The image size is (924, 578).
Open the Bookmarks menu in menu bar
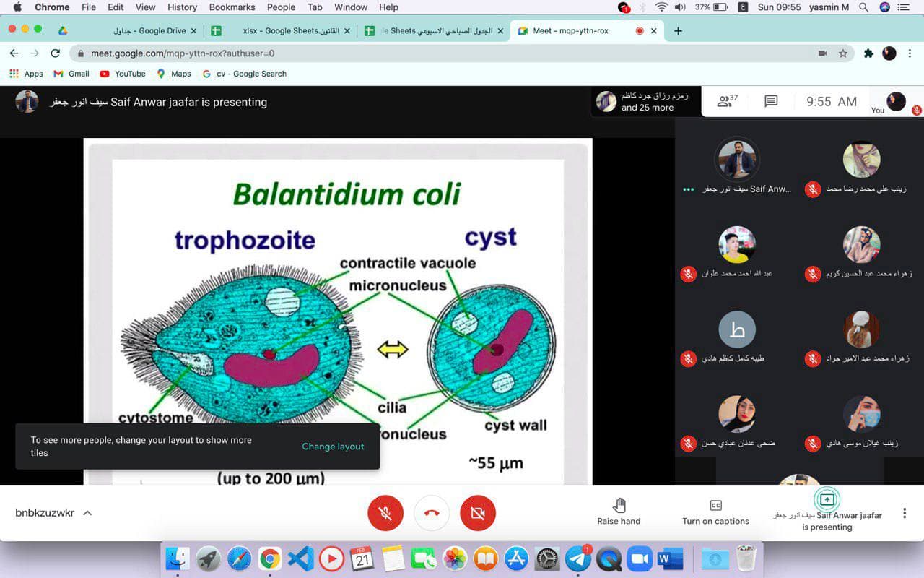tap(232, 7)
